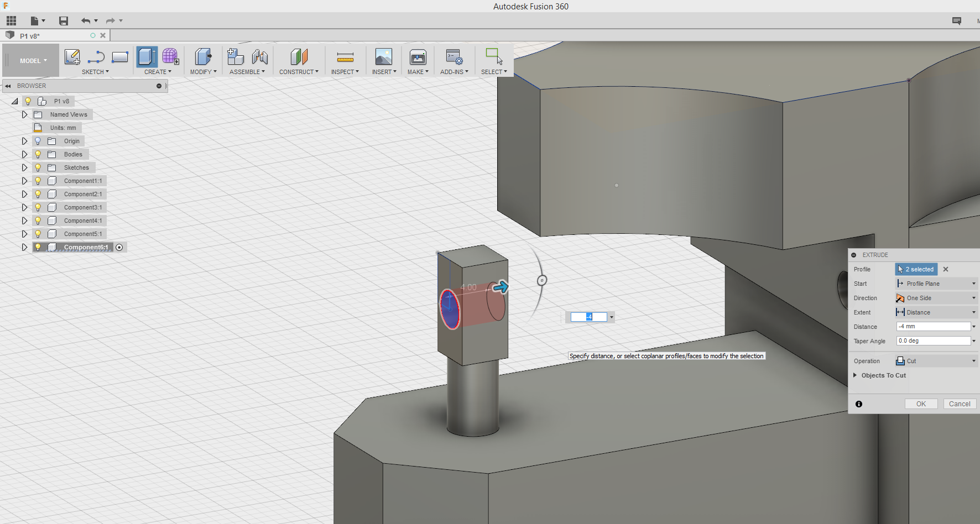Open the Direction One Side dropdown
This screenshot has width=980, height=524.
(936, 298)
